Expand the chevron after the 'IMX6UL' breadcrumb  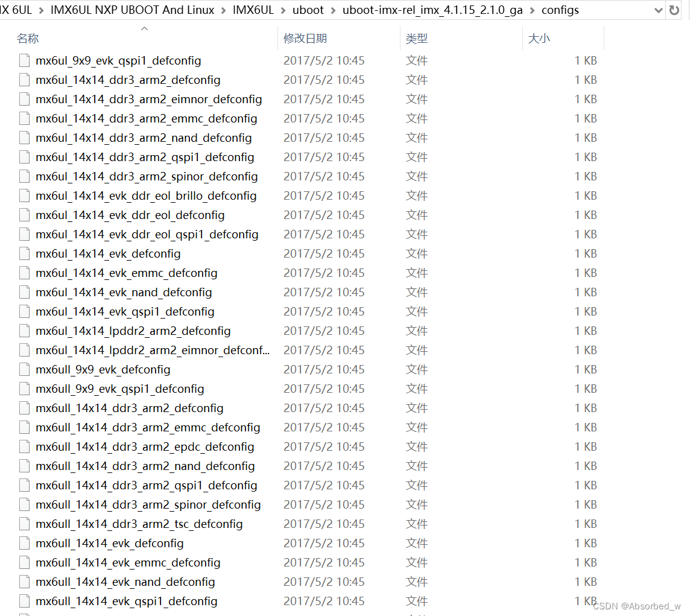(283, 10)
